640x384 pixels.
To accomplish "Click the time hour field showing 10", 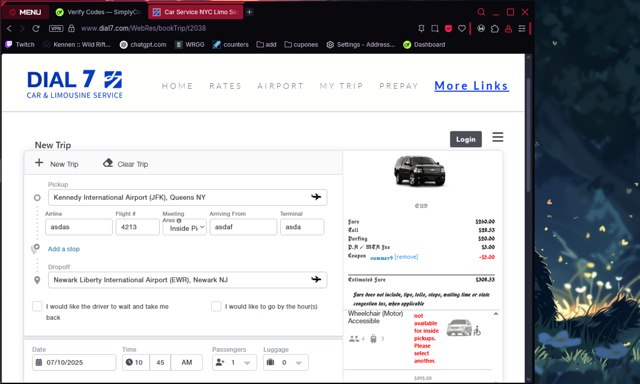I will 136,362.
